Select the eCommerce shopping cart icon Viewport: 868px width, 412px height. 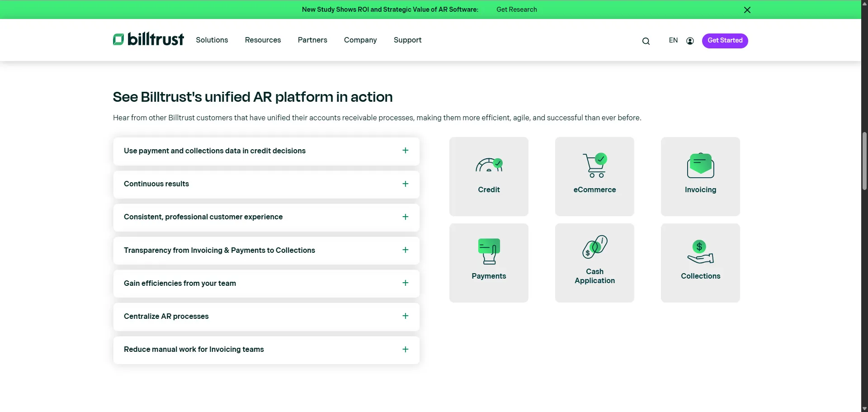595,165
